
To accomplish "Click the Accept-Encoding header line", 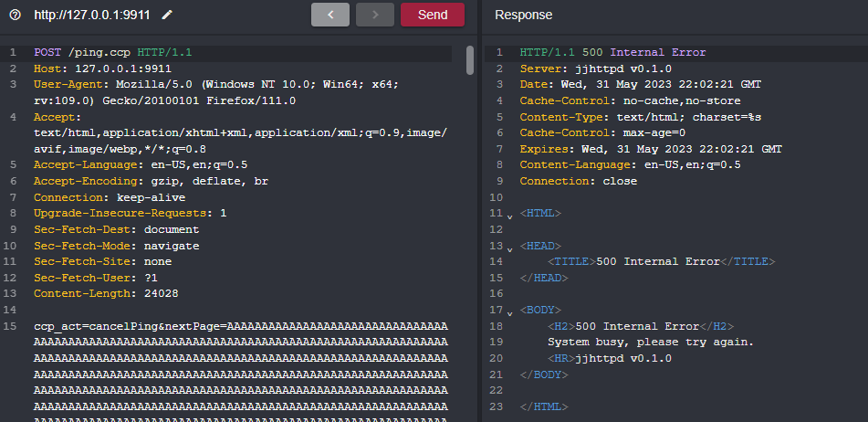I will (x=152, y=181).
